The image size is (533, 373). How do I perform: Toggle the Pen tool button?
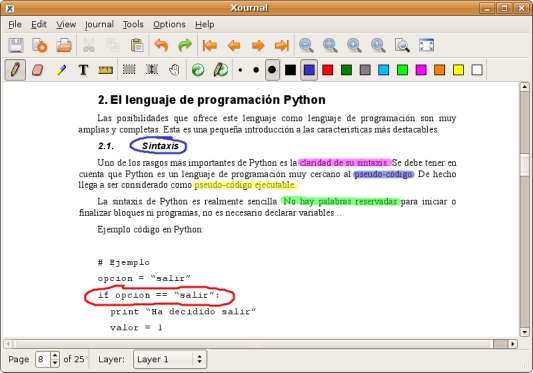(15, 70)
